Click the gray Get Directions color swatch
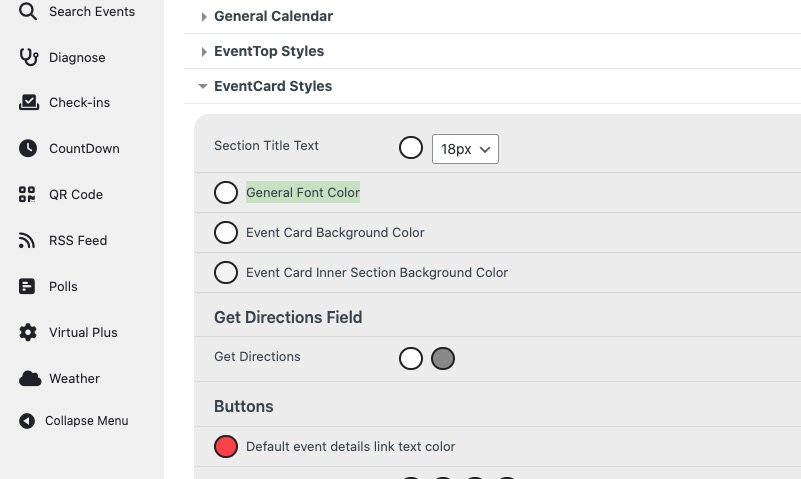 [443, 358]
